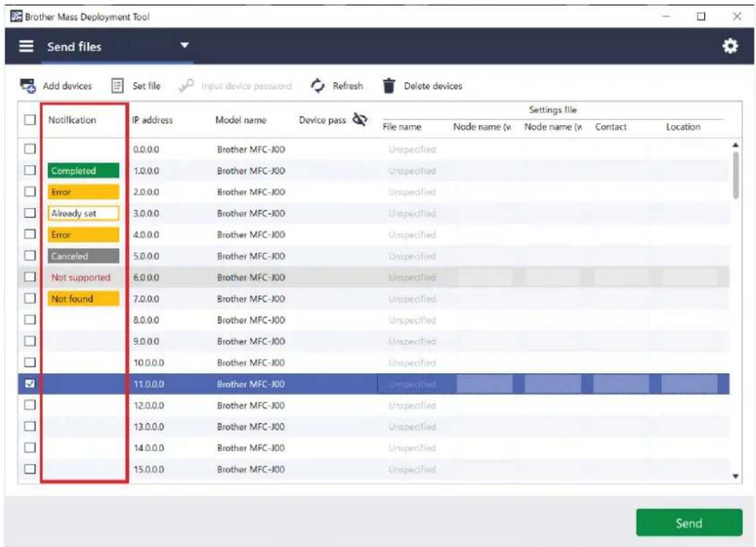756x547 pixels.
Task: Click the Contact cell of row 11.0.0.0
Action: point(621,384)
